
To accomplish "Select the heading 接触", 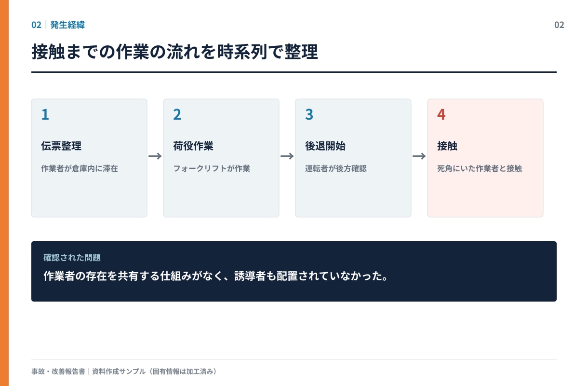I will (x=447, y=146).
